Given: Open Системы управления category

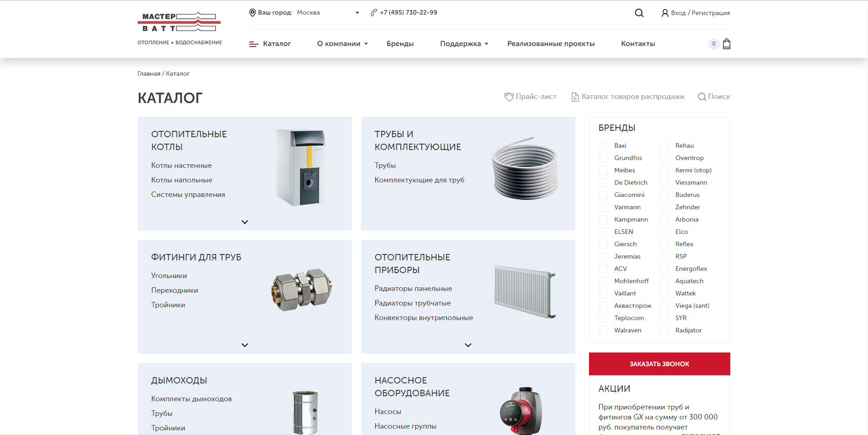Looking at the screenshot, I should [x=188, y=195].
